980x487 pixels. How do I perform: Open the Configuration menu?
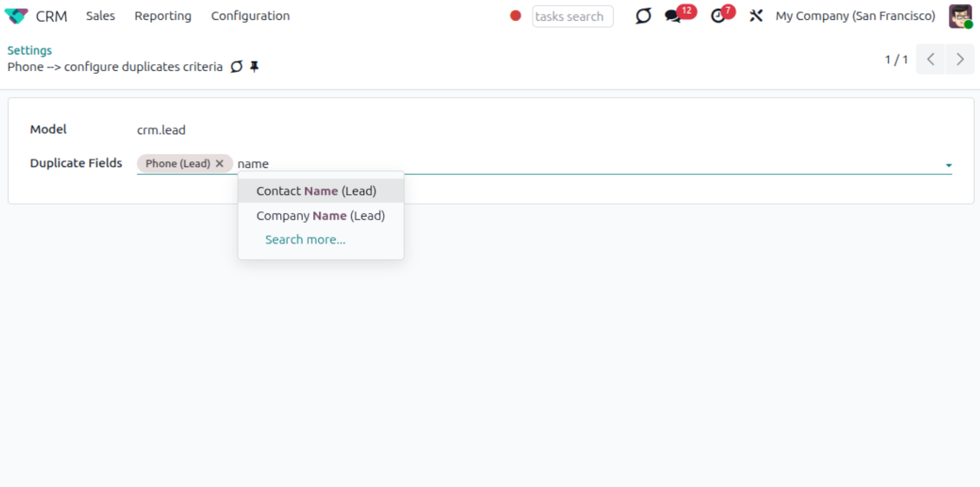251,16
